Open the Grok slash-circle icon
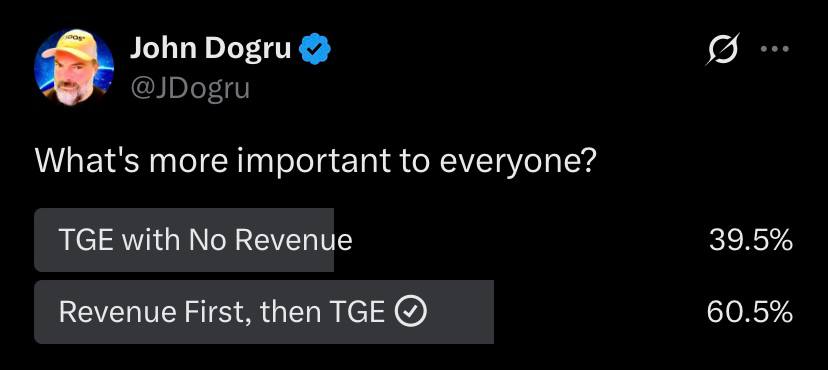Viewport: 828px width, 370px height. click(x=723, y=49)
